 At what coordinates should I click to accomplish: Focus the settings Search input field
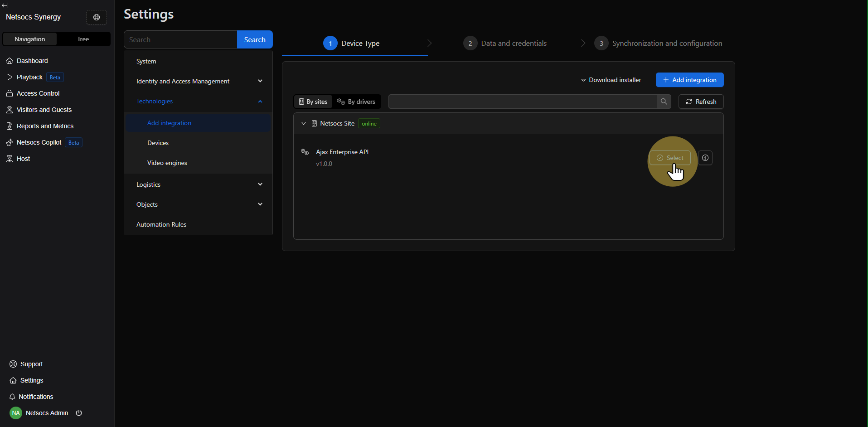click(x=180, y=39)
